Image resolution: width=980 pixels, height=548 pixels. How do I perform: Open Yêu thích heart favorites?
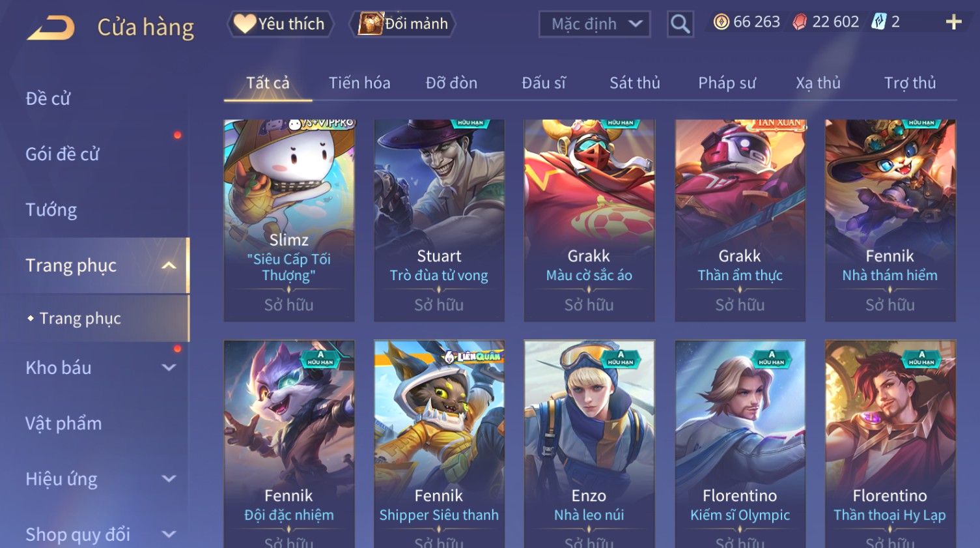pyautogui.click(x=280, y=24)
